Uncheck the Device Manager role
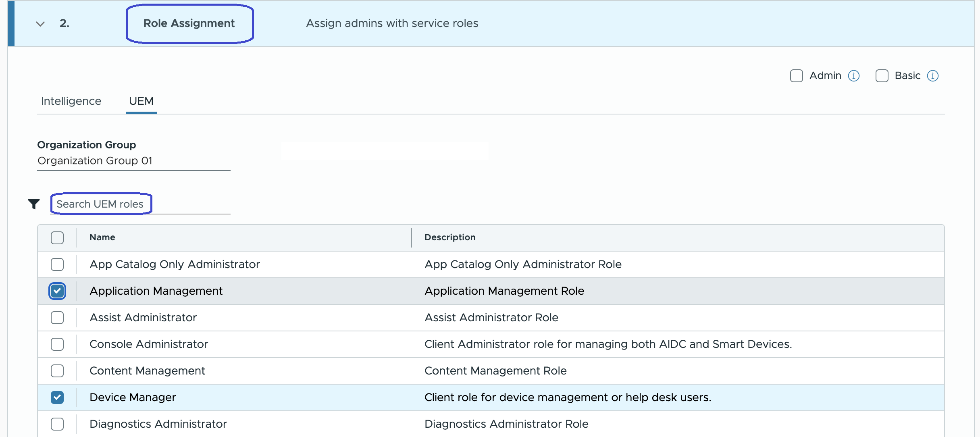The image size is (980, 437). 57,397
